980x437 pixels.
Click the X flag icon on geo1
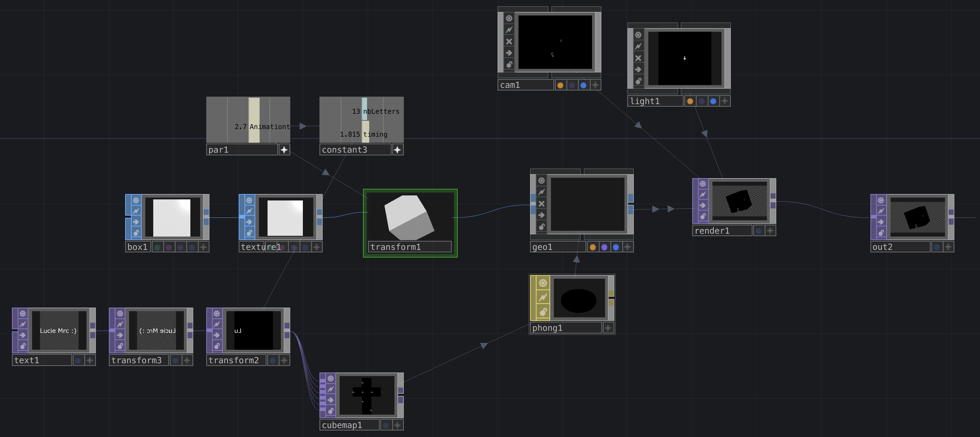click(x=541, y=203)
